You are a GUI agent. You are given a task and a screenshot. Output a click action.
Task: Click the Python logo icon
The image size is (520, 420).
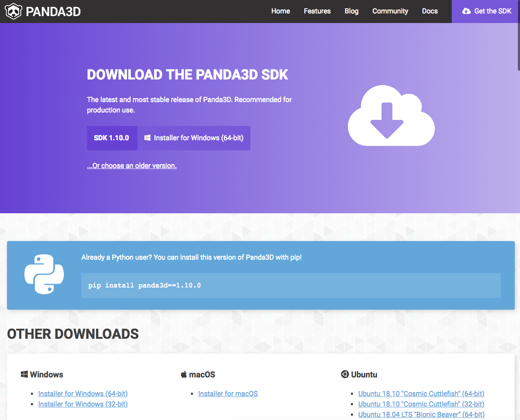pyautogui.click(x=44, y=274)
